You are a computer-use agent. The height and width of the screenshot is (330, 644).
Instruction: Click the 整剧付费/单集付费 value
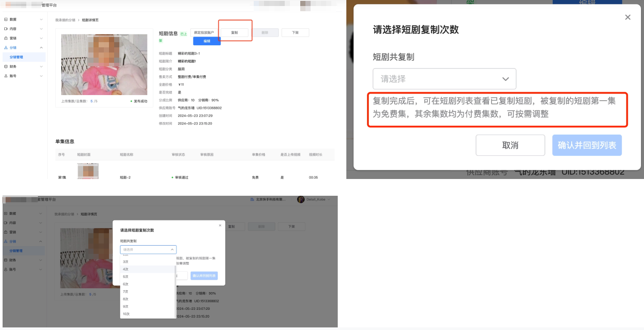click(192, 77)
